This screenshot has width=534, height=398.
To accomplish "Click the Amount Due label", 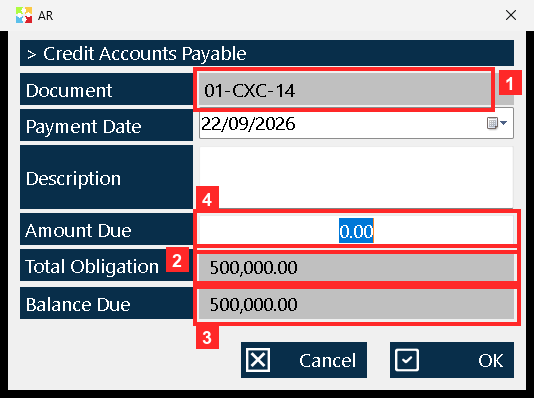I will click(106, 229).
